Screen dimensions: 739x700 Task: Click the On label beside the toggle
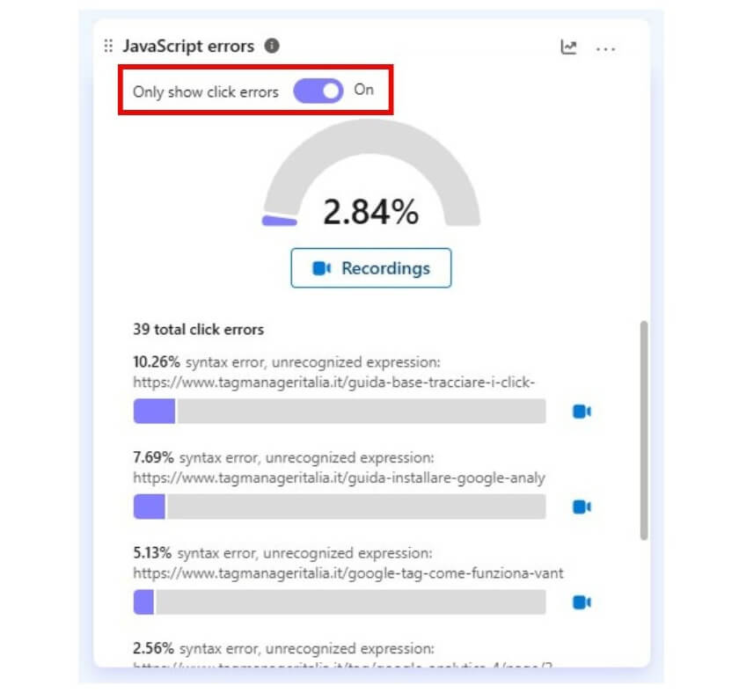click(x=365, y=90)
